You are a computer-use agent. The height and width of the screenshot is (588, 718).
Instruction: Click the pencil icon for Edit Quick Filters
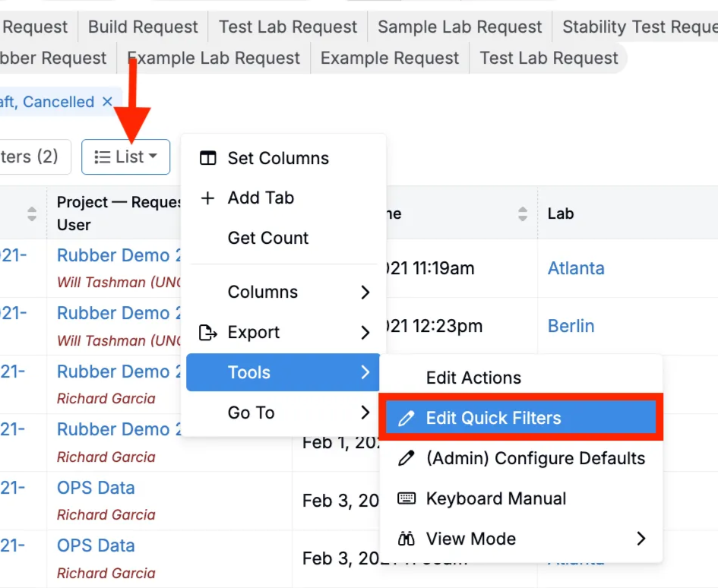click(x=406, y=419)
